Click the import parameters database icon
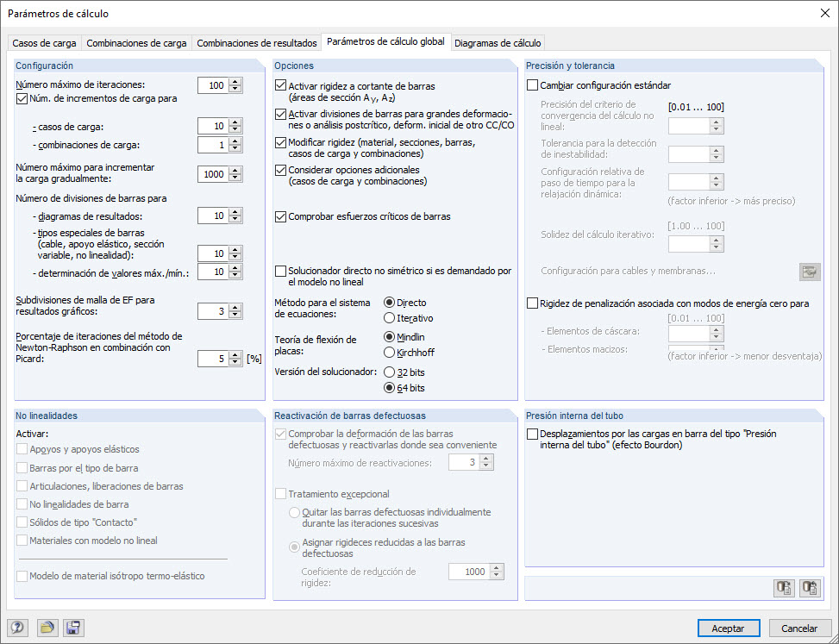The image size is (839, 644). [x=810, y=588]
